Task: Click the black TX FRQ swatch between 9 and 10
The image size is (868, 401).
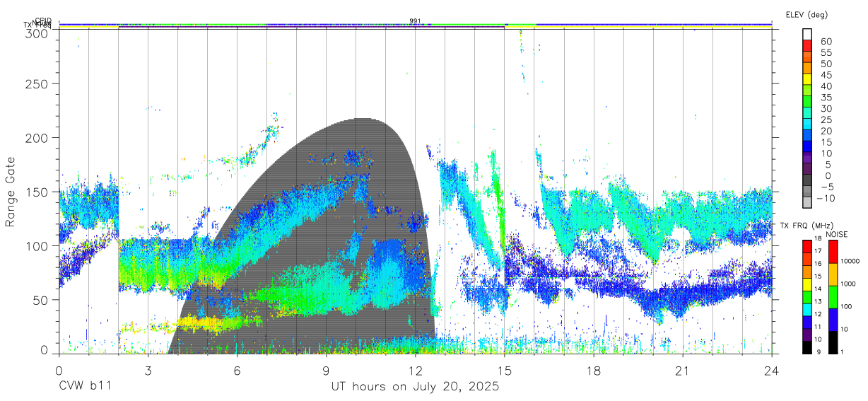Action: click(x=807, y=346)
